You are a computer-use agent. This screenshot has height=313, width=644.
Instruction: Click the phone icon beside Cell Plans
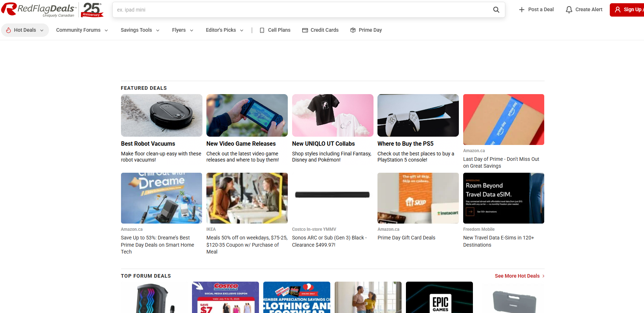coord(262,30)
